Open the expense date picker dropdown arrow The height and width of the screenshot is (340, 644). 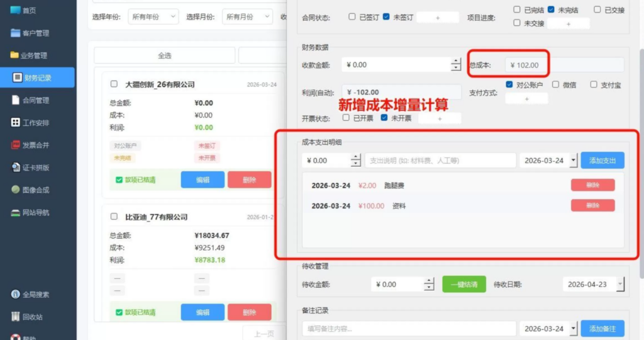pyautogui.click(x=574, y=161)
